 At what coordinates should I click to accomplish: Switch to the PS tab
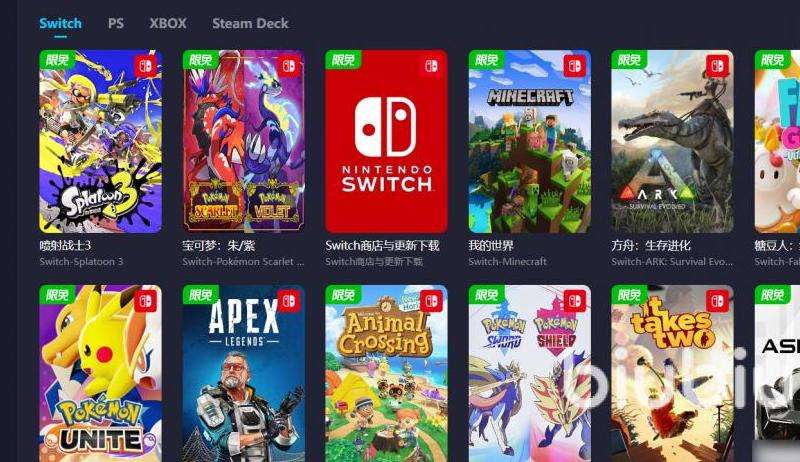[116, 23]
